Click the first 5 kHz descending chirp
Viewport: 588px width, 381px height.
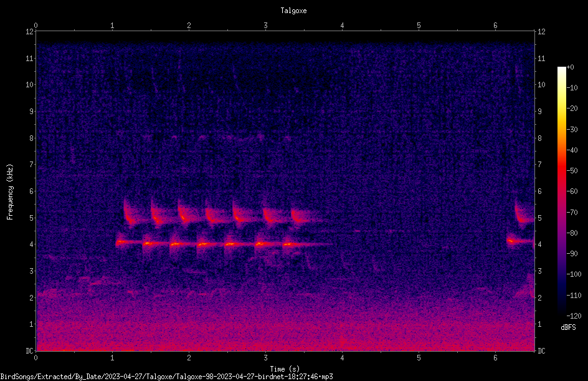[130, 213]
